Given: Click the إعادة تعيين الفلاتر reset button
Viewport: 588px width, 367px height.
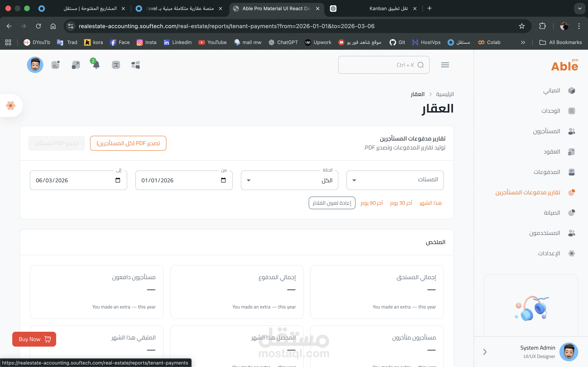Looking at the screenshot, I should click(x=332, y=203).
